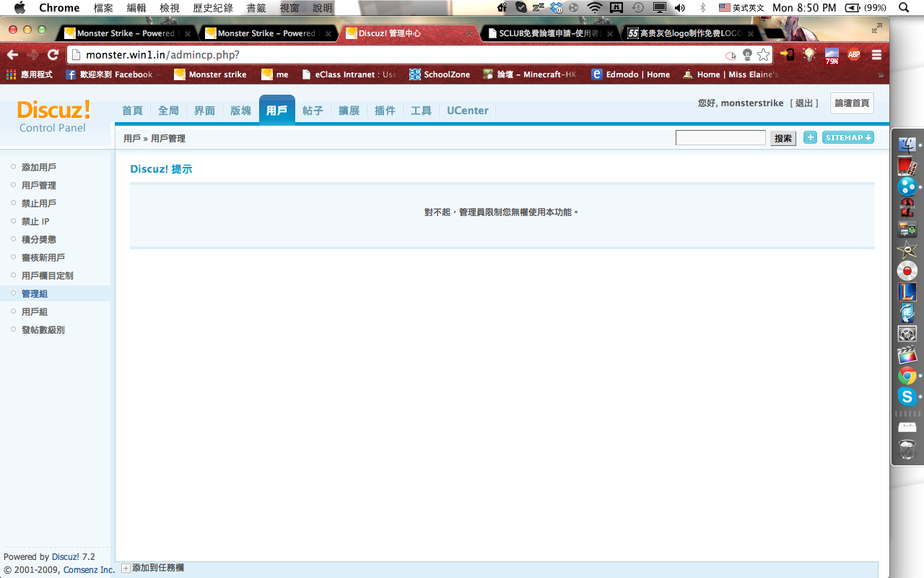This screenshot has width=924, height=578.
Task: Go back with the browser back arrow
Action: tap(12, 55)
